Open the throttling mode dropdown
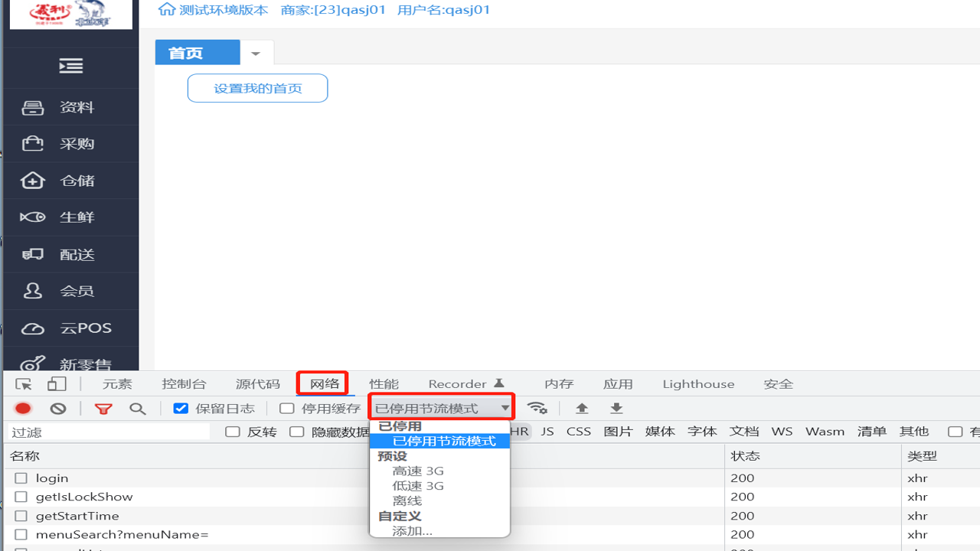 (x=442, y=408)
